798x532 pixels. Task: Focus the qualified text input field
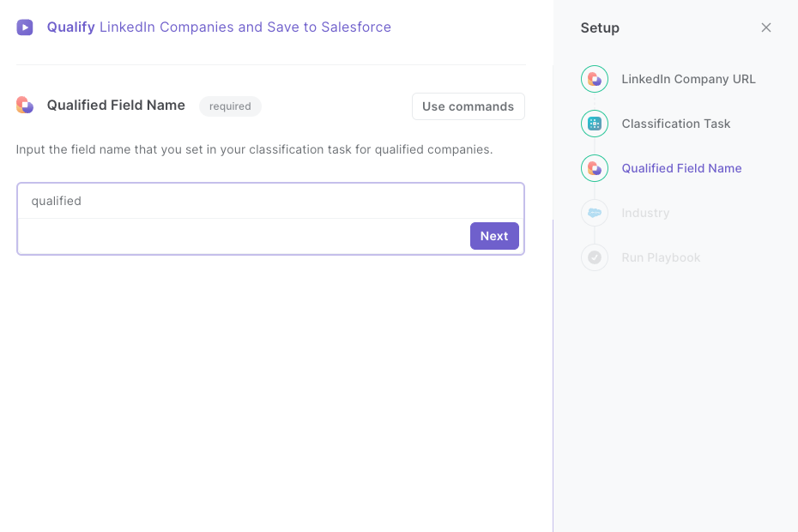coord(271,201)
